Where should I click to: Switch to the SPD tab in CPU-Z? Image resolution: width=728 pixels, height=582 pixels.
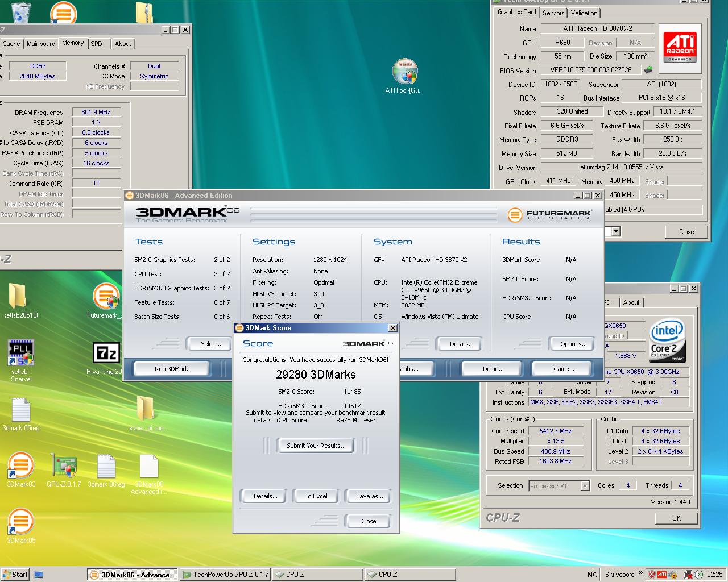click(x=97, y=44)
